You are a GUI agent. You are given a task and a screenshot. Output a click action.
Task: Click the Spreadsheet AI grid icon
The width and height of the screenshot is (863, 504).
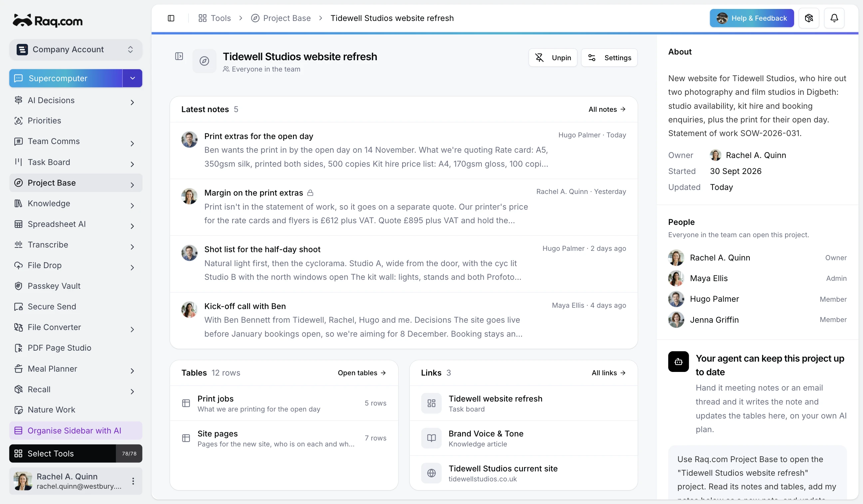tap(19, 224)
